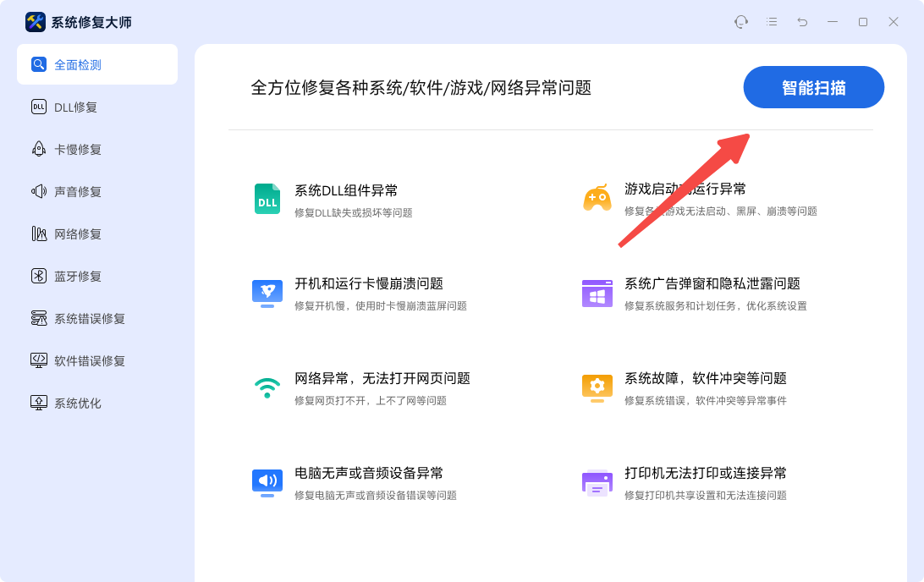Choose 系统错误修复 in the sidebar
Image resolution: width=924 pixels, height=582 pixels.
pos(89,318)
